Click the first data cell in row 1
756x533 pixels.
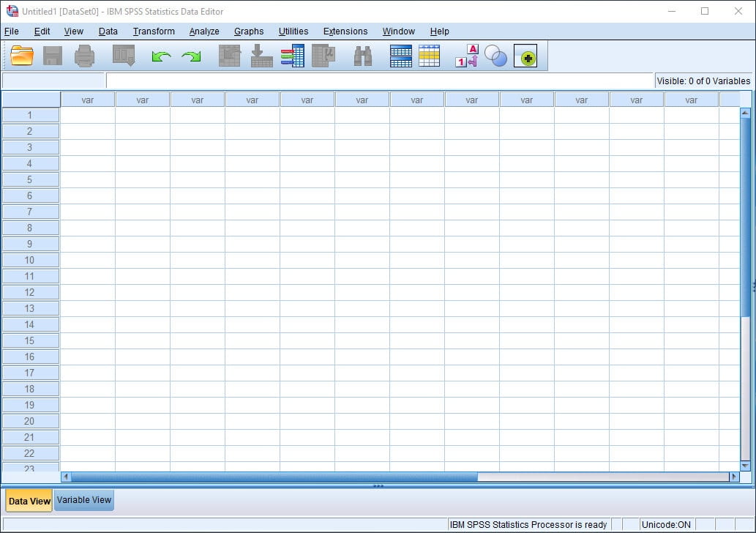click(x=88, y=115)
